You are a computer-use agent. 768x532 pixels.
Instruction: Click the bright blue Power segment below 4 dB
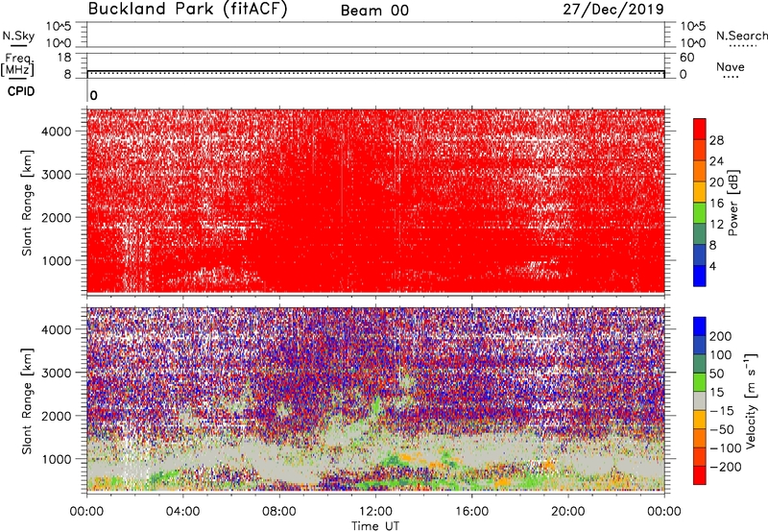click(700, 276)
